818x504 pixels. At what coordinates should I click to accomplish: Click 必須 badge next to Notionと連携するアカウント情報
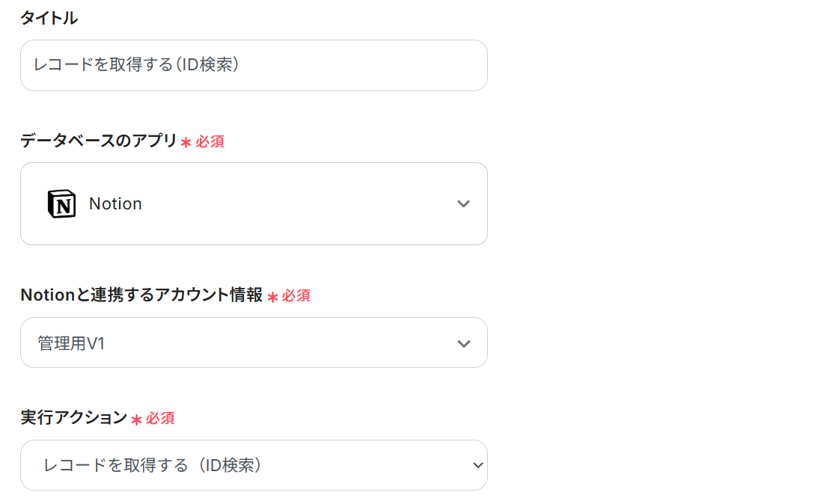click(x=296, y=296)
